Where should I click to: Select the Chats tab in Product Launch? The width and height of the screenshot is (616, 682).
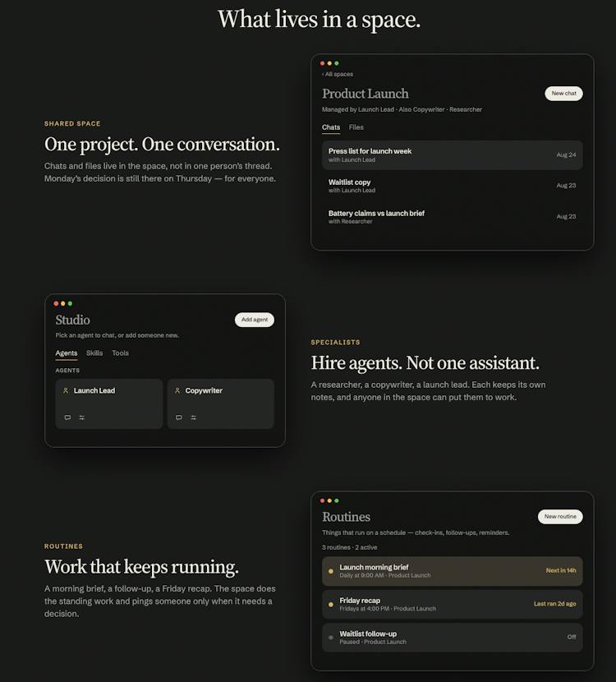click(331, 127)
